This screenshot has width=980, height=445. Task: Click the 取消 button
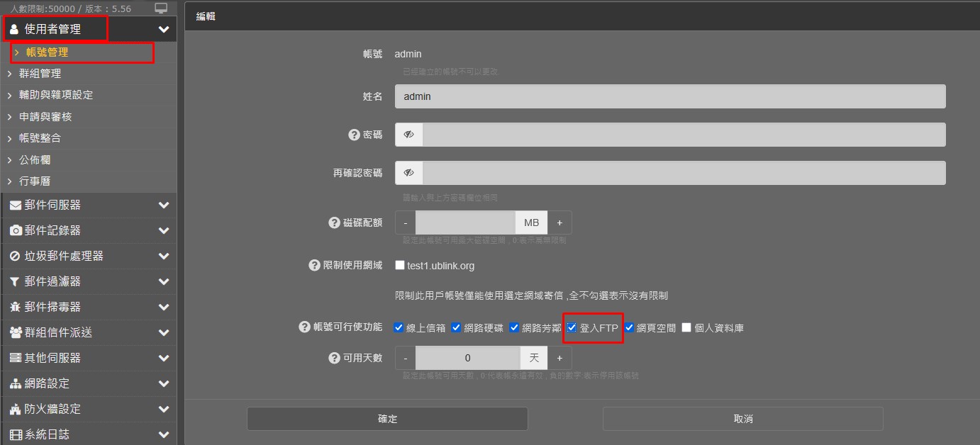(742, 419)
